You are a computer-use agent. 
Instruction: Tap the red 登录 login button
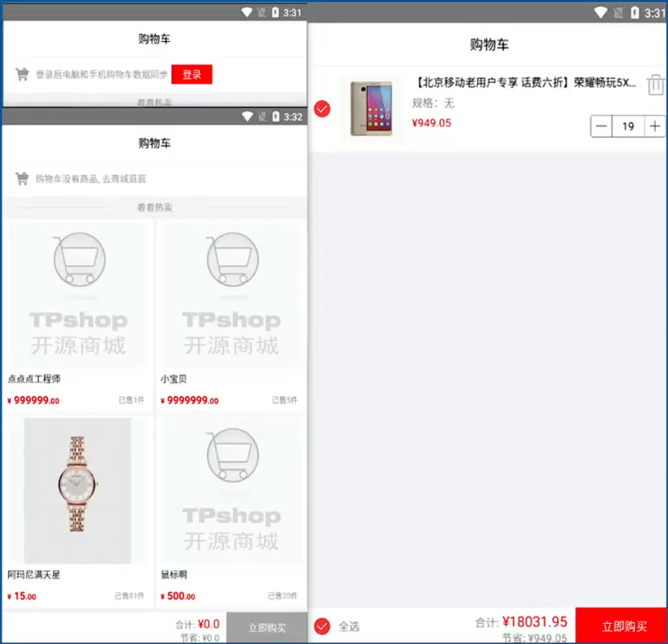tap(192, 75)
